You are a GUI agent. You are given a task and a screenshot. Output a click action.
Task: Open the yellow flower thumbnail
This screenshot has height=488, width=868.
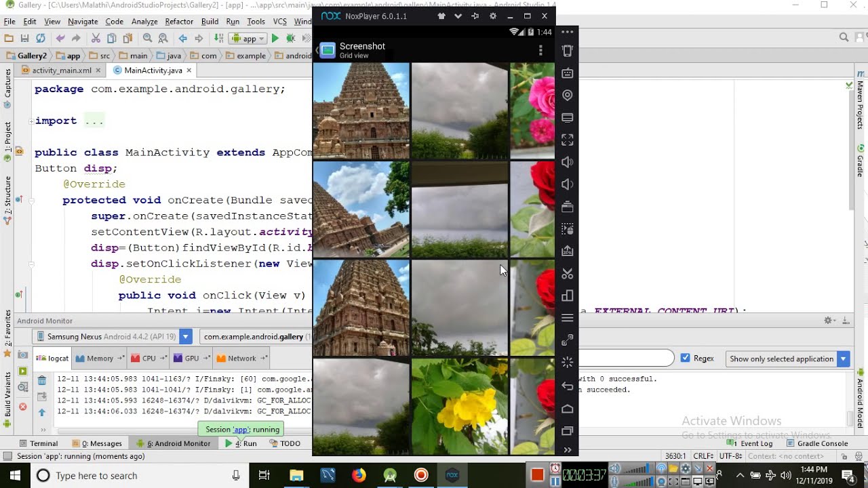[x=460, y=407]
